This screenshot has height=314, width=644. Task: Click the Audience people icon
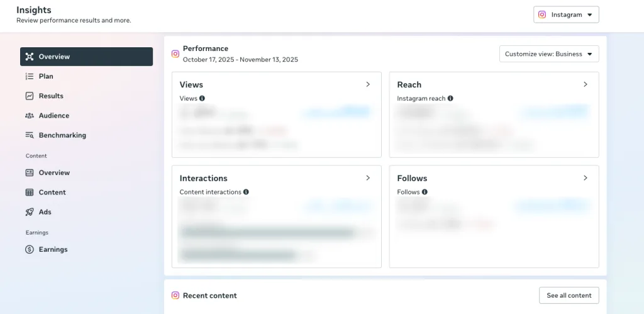30,116
